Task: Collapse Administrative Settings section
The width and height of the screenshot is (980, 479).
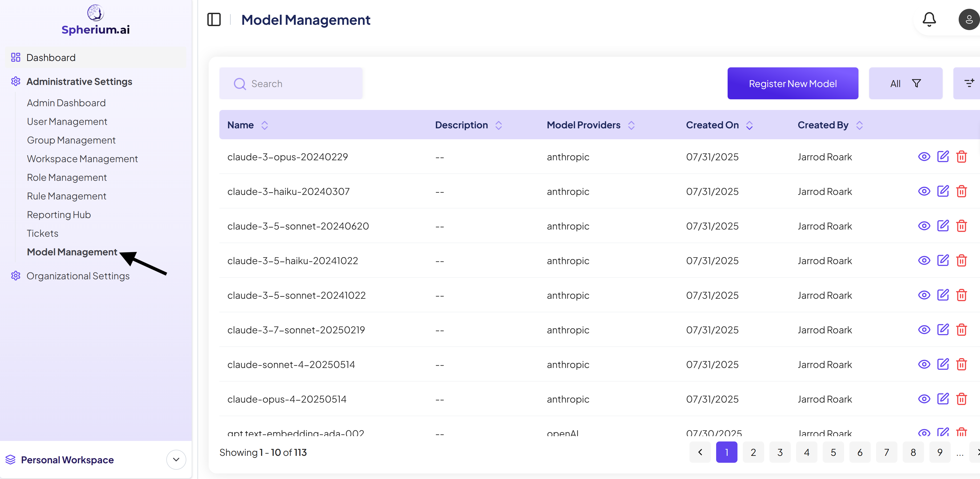Action: [x=79, y=81]
